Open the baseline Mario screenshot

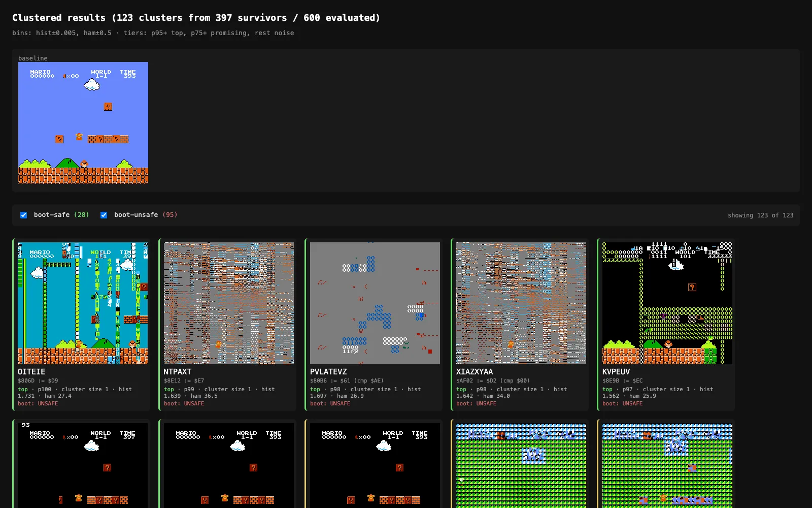coord(83,123)
